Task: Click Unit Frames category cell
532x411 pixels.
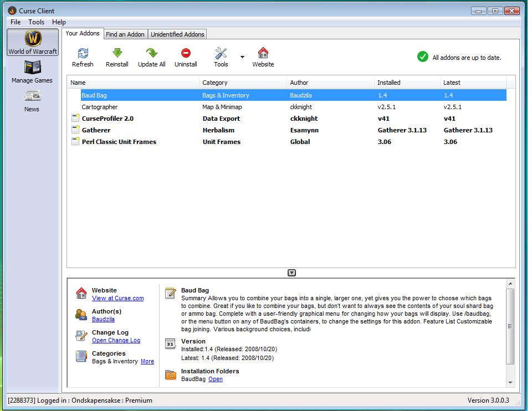Action: 222,141
